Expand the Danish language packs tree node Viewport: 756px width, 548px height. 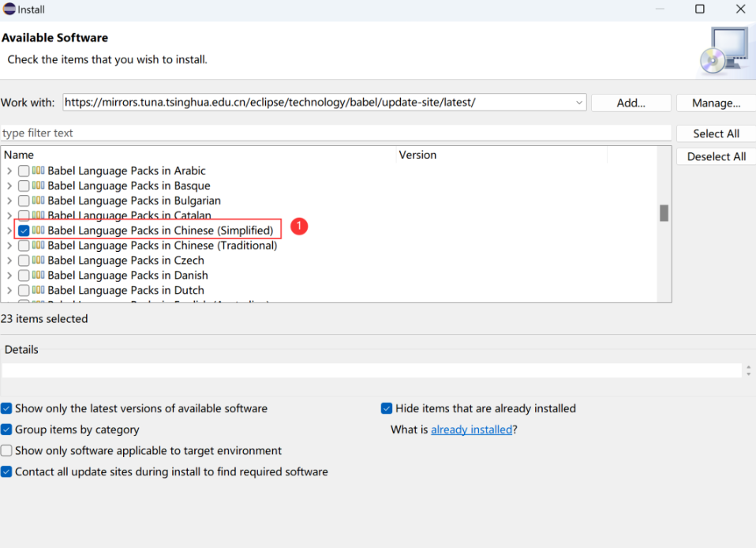(x=9, y=276)
